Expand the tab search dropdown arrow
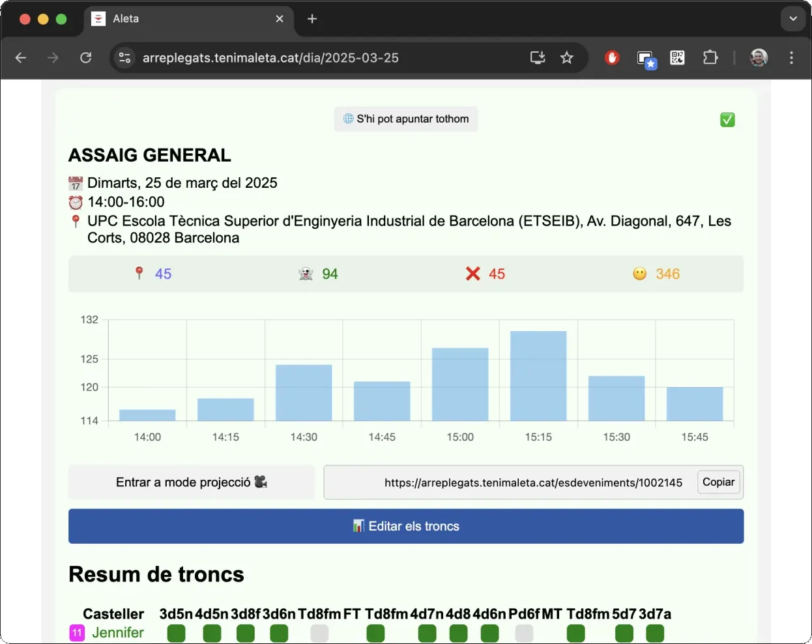Image resolution: width=812 pixels, height=644 pixels. pos(793,19)
